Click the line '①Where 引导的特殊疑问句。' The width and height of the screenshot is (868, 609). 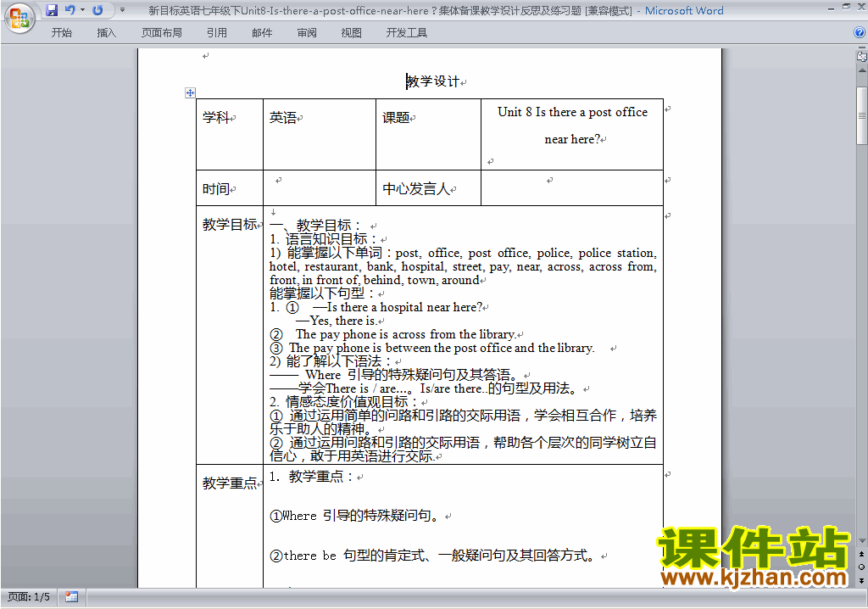(x=356, y=516)
